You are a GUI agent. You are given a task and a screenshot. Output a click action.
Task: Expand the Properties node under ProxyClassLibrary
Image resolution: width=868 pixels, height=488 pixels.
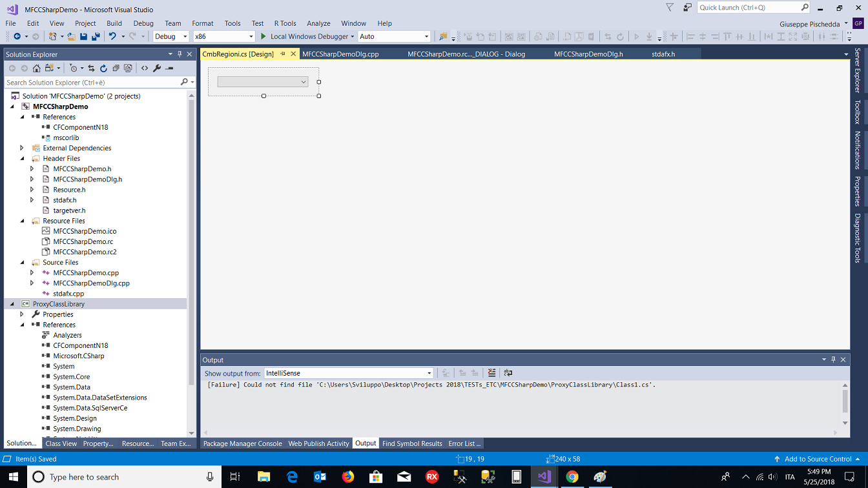[x=23, y=314]
